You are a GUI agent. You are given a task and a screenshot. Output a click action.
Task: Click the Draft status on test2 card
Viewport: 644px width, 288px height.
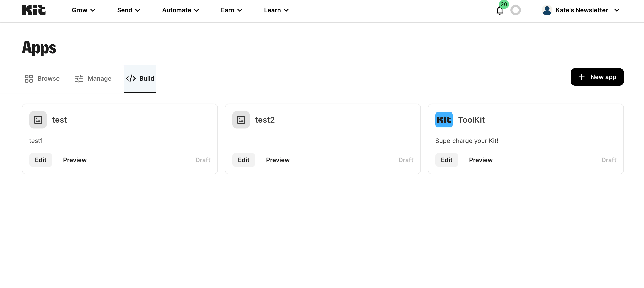(406, 160)
